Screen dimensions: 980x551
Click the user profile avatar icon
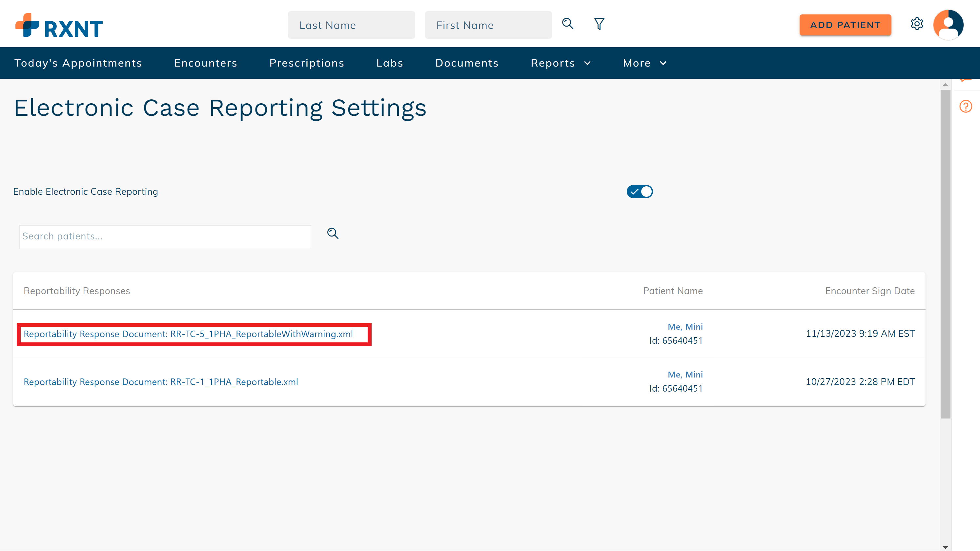coord(948,24)
